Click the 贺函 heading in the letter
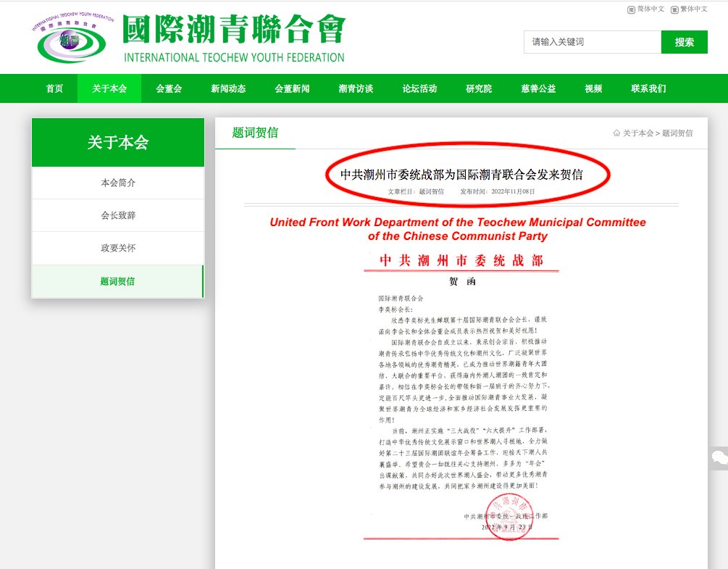728x569 pixels. (462, 281)
